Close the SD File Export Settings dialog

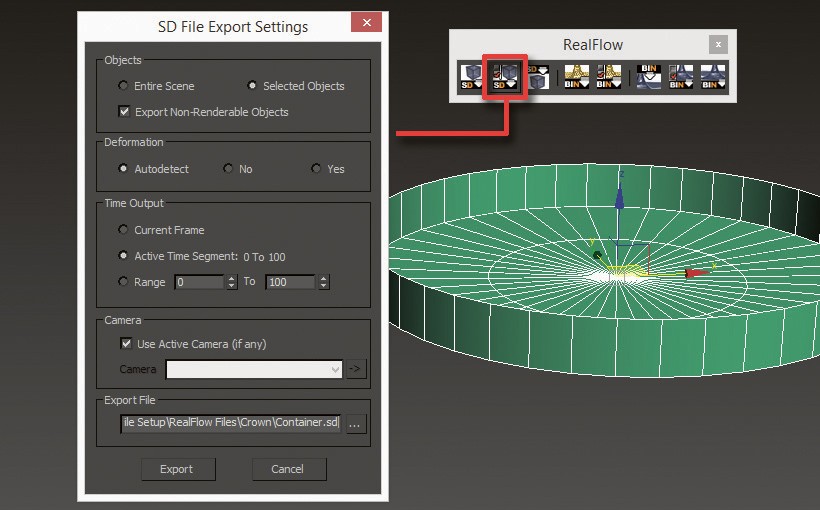[x=367, y=22]
